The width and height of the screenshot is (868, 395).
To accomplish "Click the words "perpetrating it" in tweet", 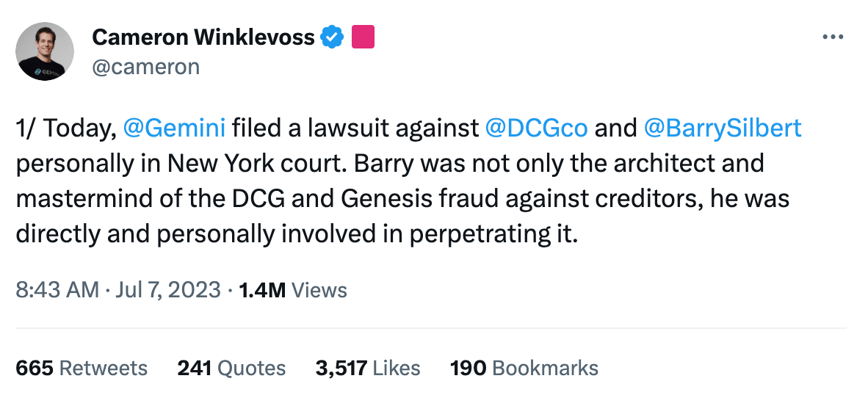I will 499,235.
